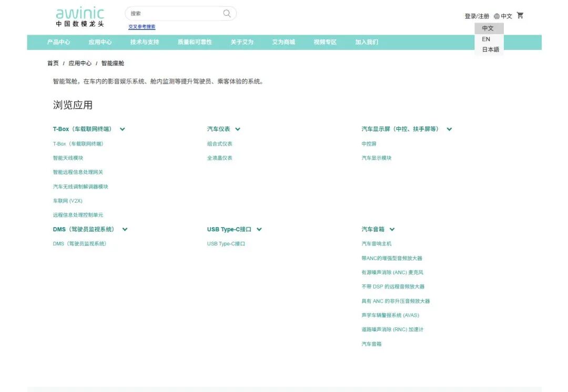Open the 交叉参考搜索 link
568x392 pixels.
pos(142,27)
